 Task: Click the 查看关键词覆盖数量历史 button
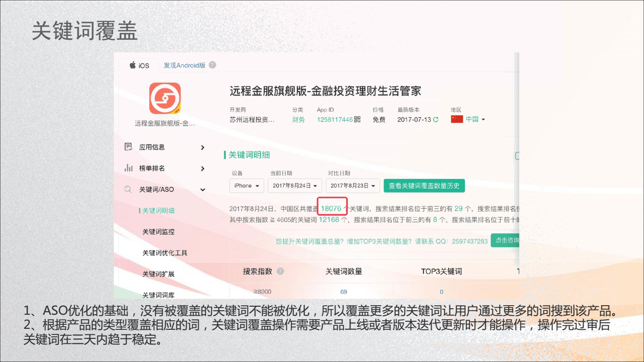click(x=424, y=186)
